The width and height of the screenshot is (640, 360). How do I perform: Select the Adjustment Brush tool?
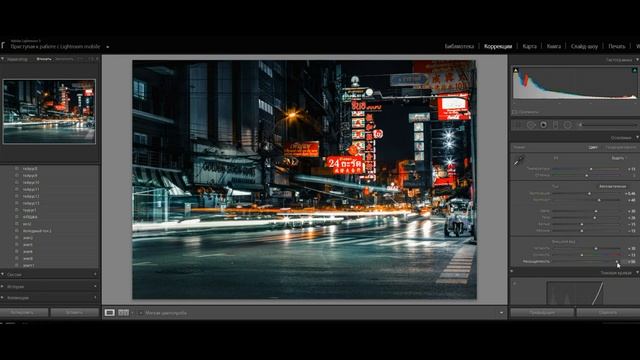(580, 125)
